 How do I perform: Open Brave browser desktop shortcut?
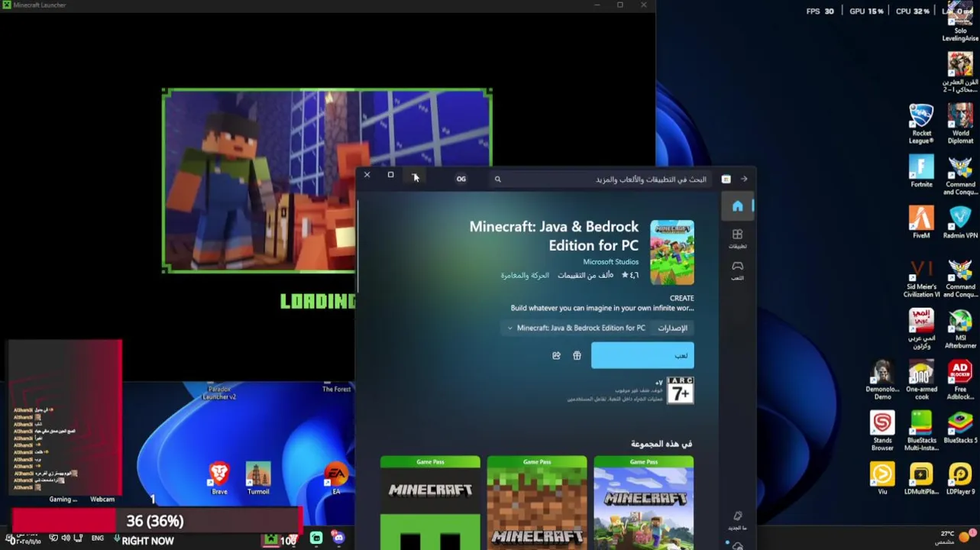click(219, 478)
